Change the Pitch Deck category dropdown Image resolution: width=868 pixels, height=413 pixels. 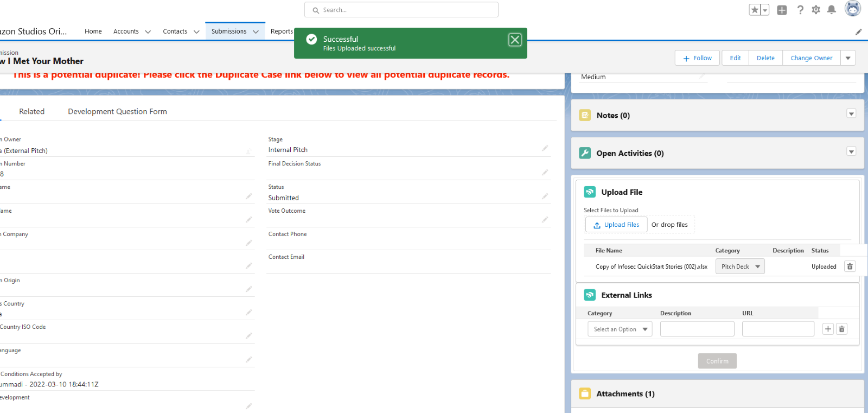[740, 266]
